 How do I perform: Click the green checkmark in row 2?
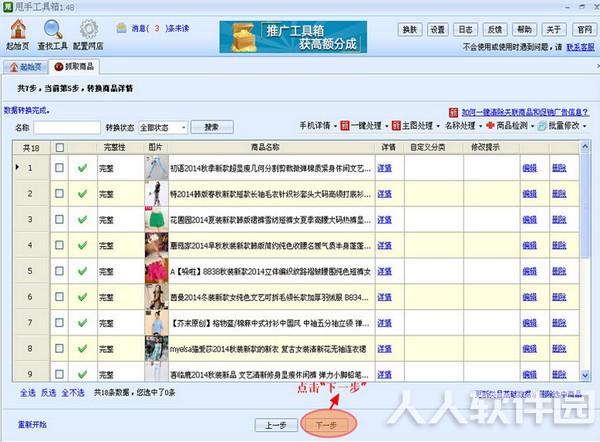pos(82,194)
